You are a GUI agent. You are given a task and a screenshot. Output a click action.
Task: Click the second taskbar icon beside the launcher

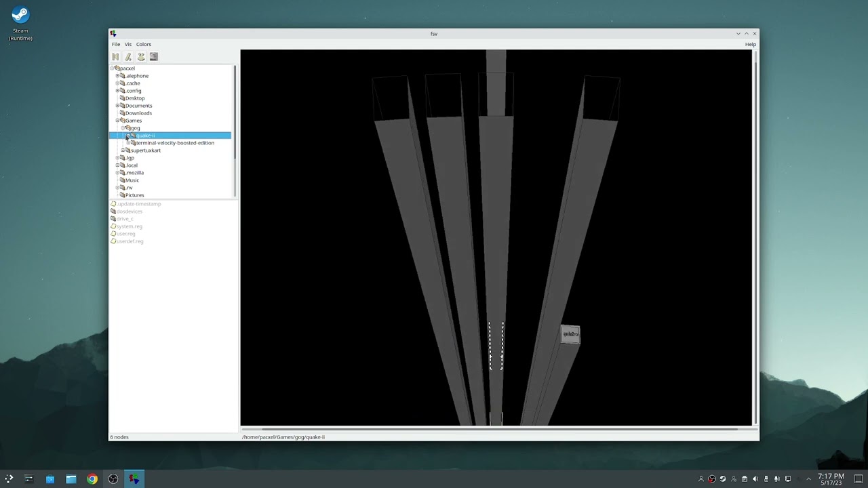(x=28, y=479)
